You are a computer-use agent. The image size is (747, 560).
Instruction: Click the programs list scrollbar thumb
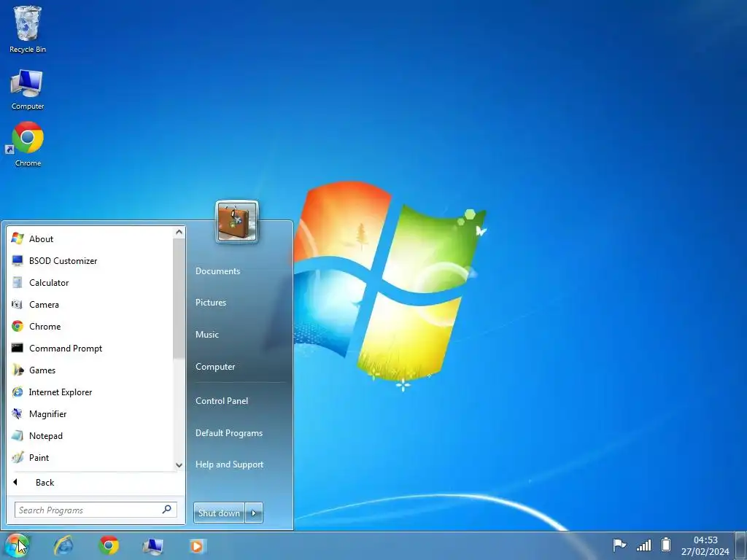coord(179,298)
